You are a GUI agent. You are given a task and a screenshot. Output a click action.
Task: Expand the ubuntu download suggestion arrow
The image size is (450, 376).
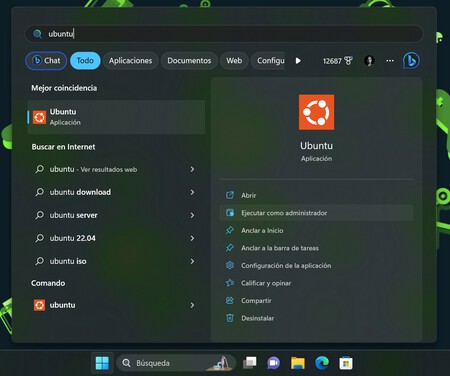[x=192, y=192]
